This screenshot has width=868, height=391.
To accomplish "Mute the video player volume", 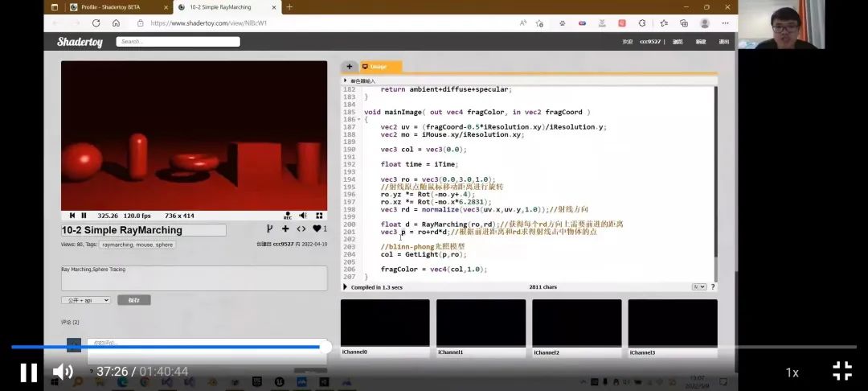I will click(62, 372).
